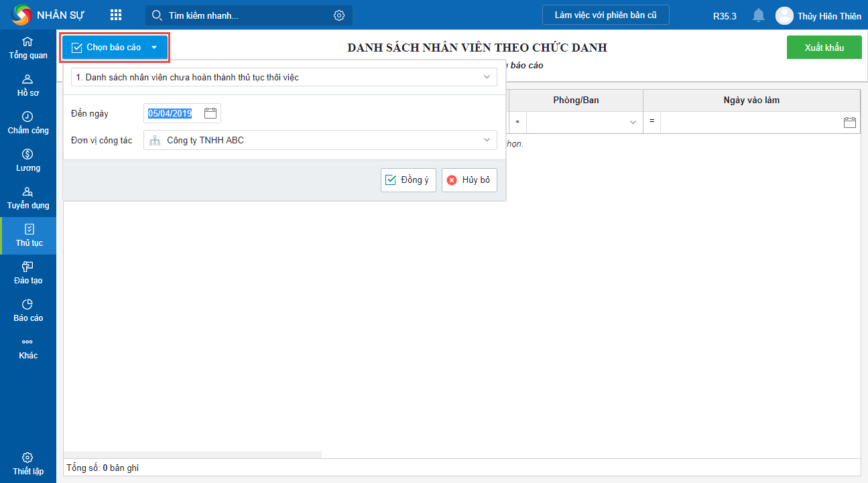Expand the report name dropdown list
868x483 pixels.
pyautogui.click(x=487, y=77)
